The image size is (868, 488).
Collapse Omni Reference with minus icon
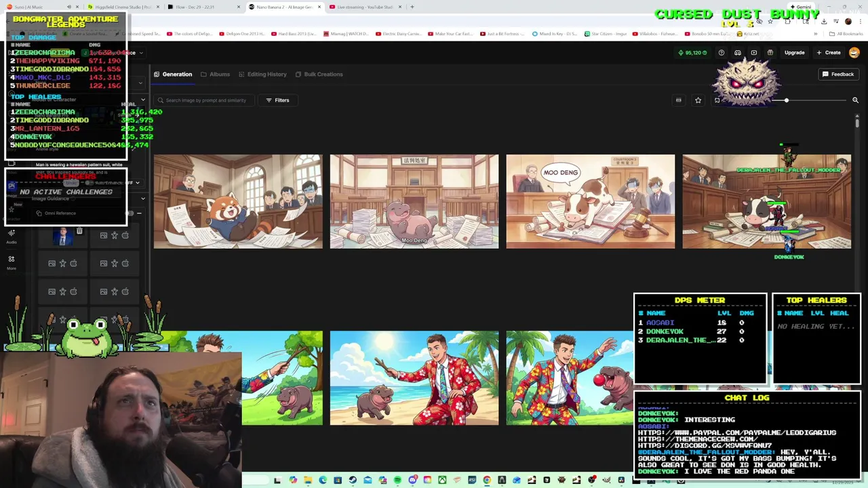(139, 213)
